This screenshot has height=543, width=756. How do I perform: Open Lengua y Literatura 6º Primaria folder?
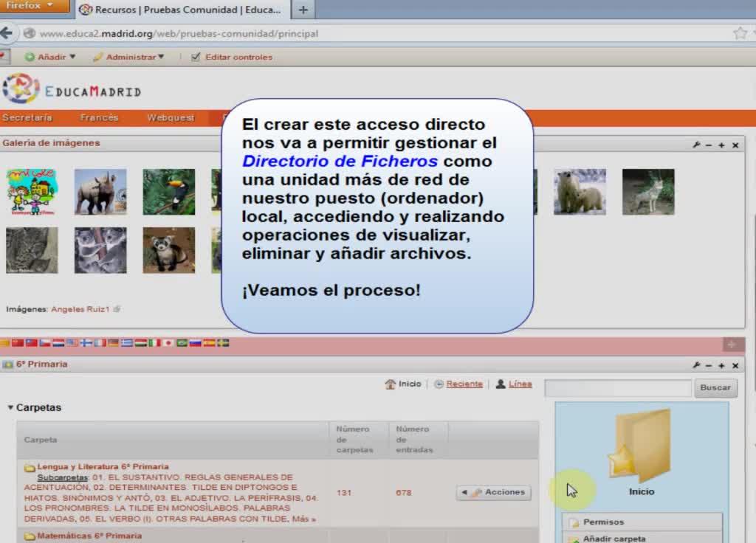tap(103, 466)
